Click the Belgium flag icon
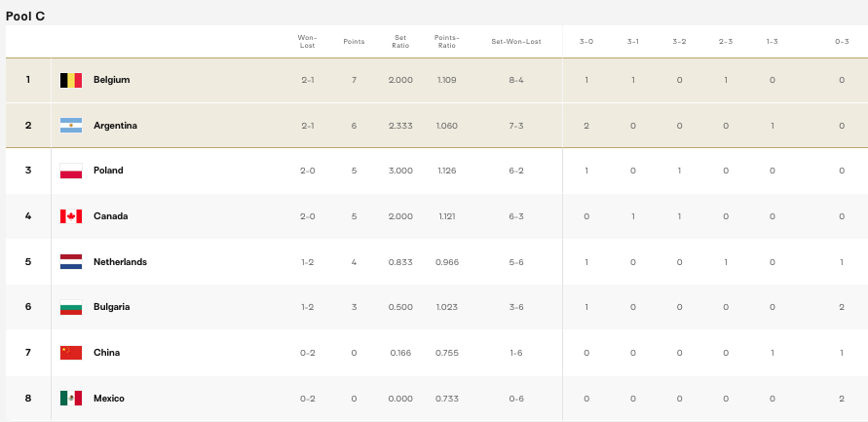The width and height of the screenshot is (868, 422). (x=70, y=80)
